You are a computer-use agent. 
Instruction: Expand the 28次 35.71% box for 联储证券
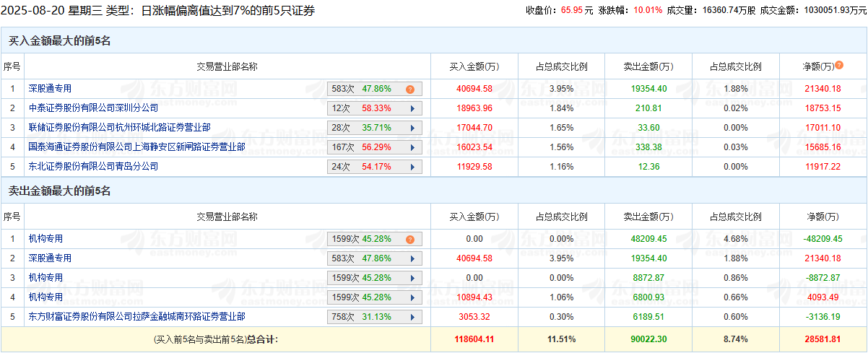pyautogui.click(x=412, y=128)
